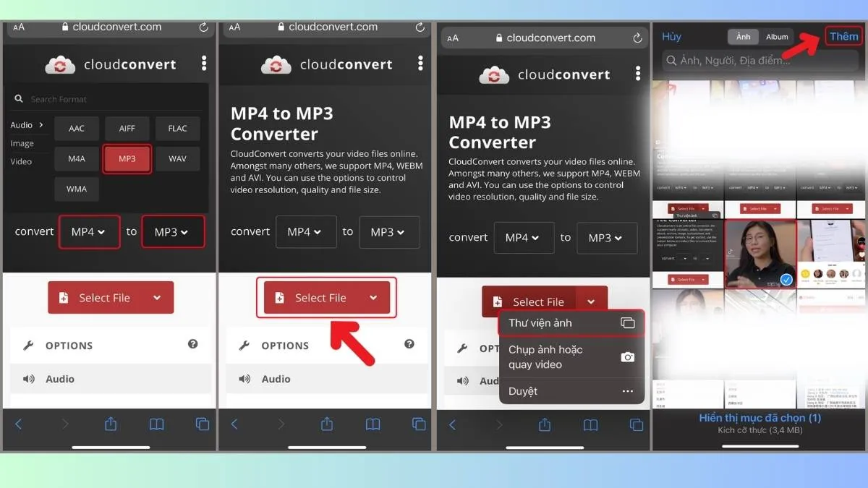
Task: Tap Hủy to cancel photo selection
Action: [x=671, y=36]
